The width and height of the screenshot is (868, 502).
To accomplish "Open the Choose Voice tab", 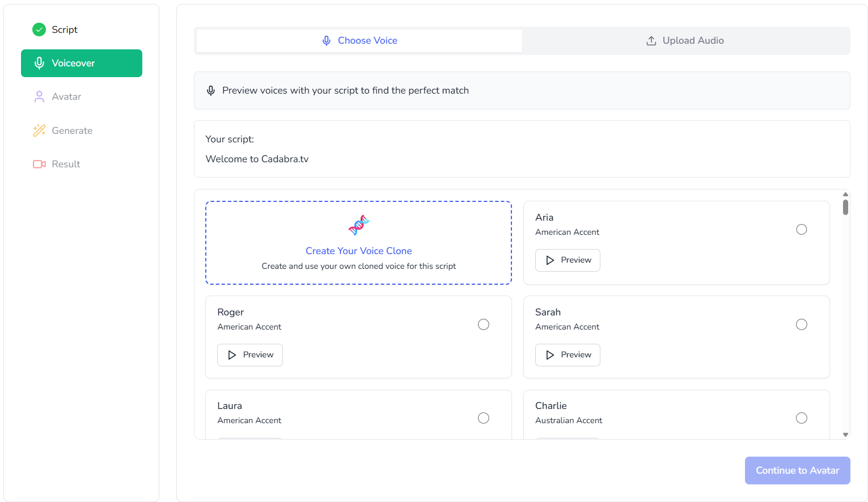I will tap(359, 41).
